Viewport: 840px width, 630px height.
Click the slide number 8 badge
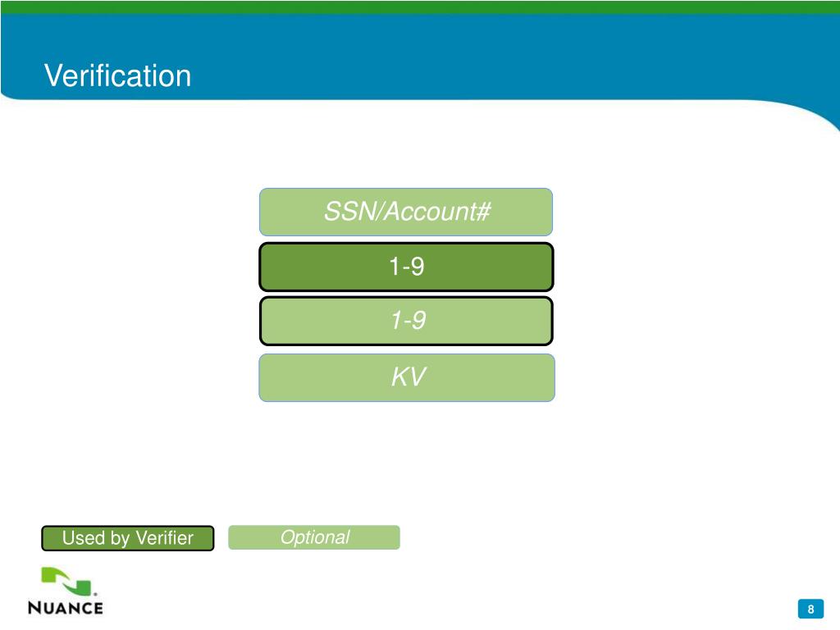pyautogui.click(x=810, y=609)
